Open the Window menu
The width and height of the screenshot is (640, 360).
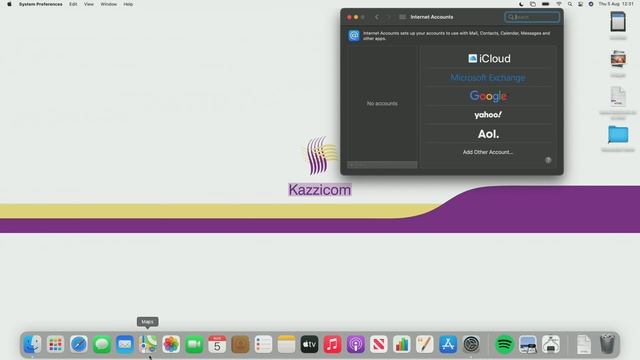point(109,4)
